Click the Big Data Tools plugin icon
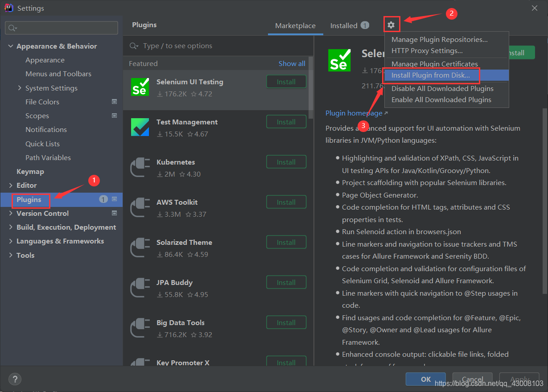The height and width of the screenshot is (392, 548). 140,329
